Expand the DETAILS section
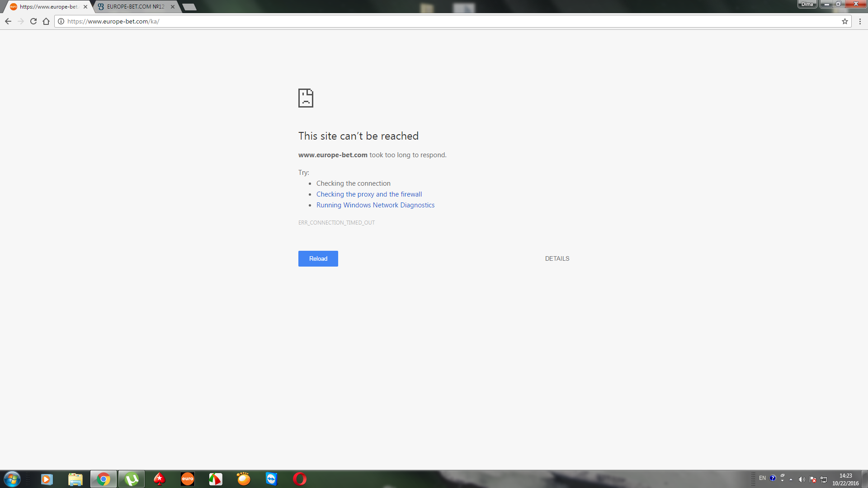The width and height of the screenshot is (868, 488). tap(557, 258)
